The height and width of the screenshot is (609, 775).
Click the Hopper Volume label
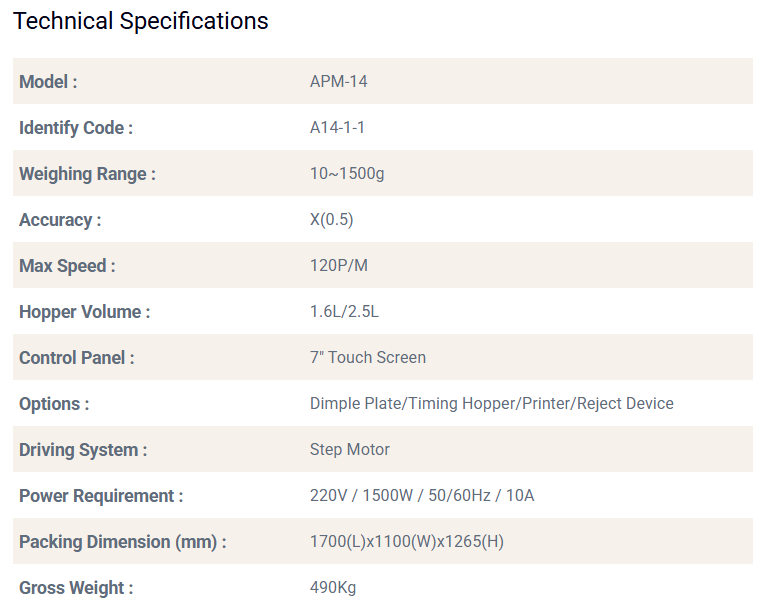click(x=84, y=312)
